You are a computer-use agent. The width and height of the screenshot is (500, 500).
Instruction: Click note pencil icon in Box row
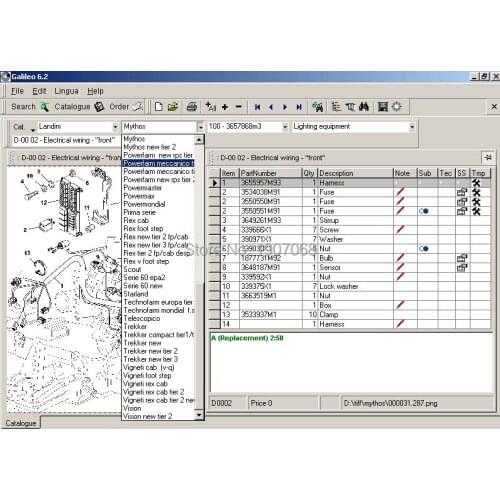click(x=401, y=305)
